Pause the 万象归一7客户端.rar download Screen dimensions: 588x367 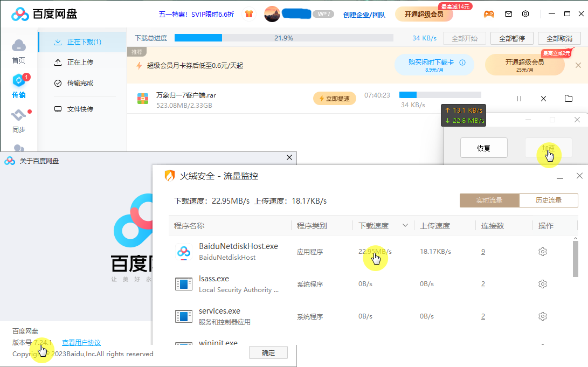pos(519,99)
